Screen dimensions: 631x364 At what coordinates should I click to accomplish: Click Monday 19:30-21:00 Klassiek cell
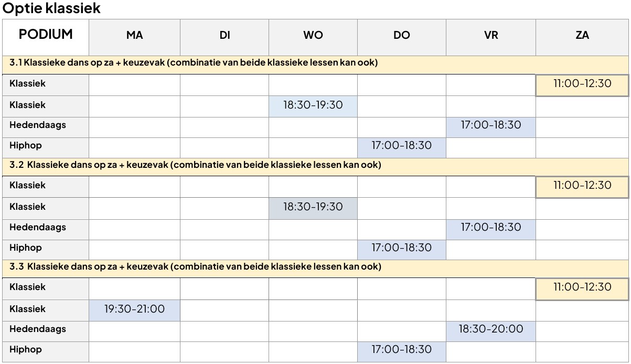point(134,311)
